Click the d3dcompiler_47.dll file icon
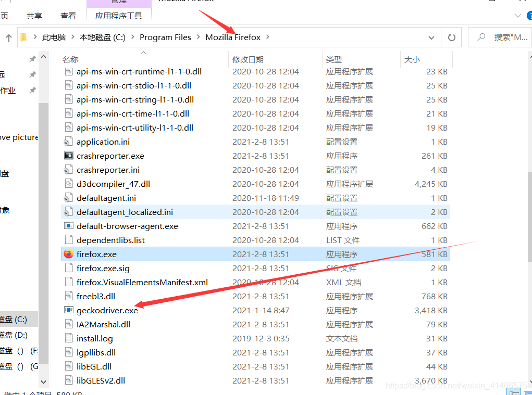Viewport: 532px width, 395px height. [x=69, y=184]
